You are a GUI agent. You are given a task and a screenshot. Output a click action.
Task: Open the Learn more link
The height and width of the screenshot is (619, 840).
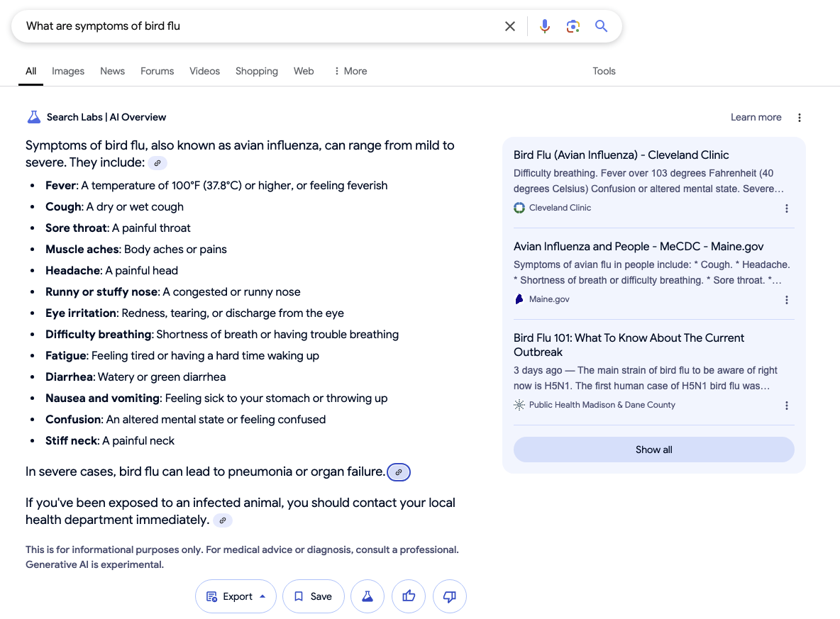[756, 117]
